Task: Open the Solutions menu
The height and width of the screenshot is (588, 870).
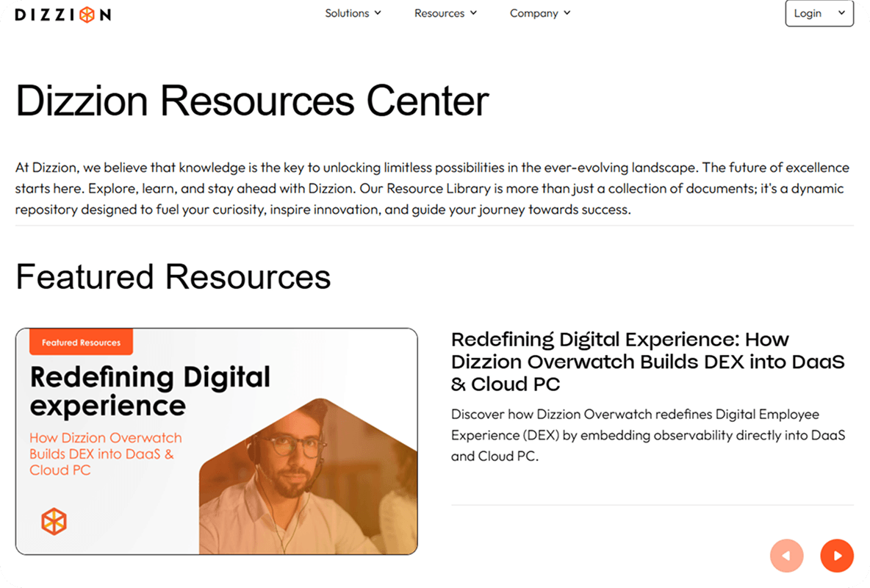Action: click(353, 13)
